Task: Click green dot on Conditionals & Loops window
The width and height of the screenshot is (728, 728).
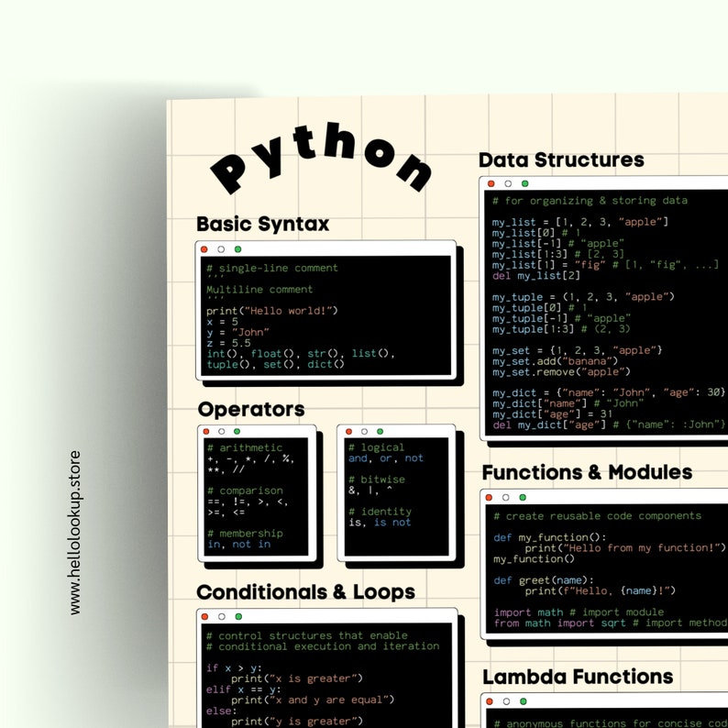Action: click(238, 616)
